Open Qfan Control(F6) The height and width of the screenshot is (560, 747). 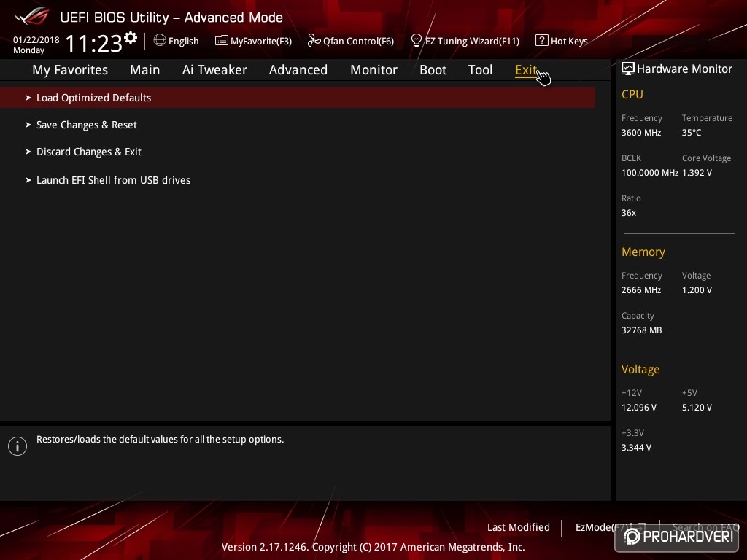[358, 42]
